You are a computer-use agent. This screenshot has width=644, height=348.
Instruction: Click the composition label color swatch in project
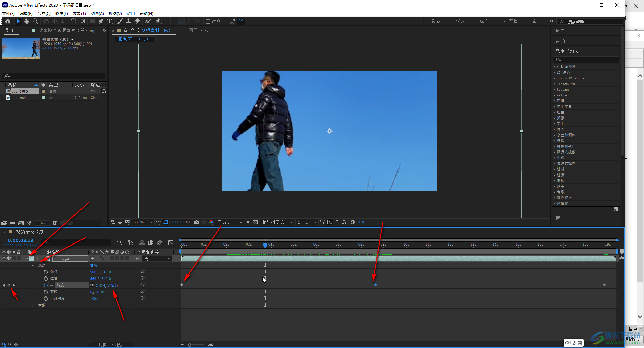pos(43,91)
